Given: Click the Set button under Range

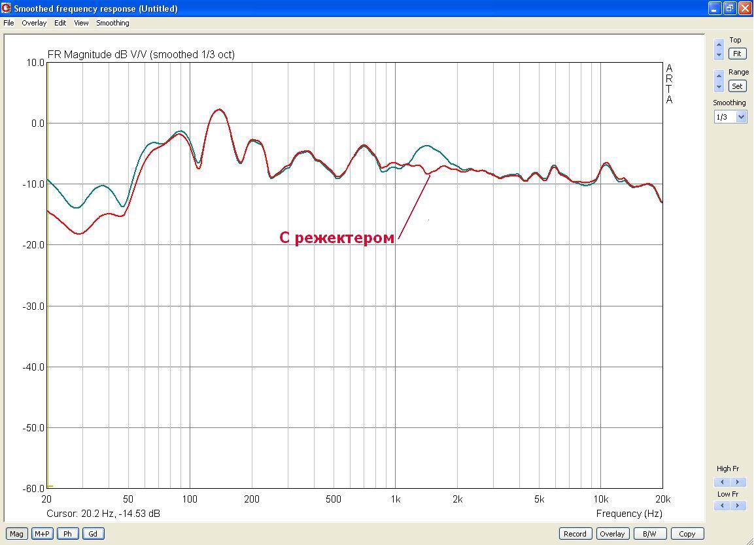Looking at the screenshot, I should coord(737,86).
